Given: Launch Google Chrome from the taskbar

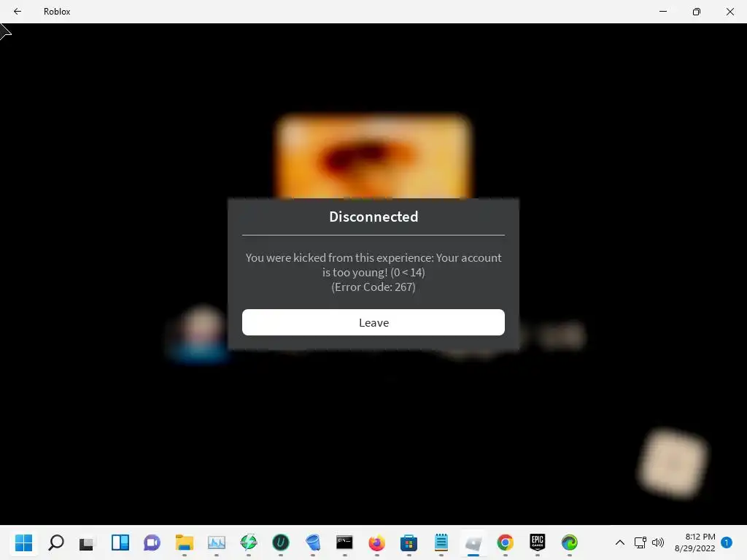Looking at the screenshot, I should click(x=505, y=542).
